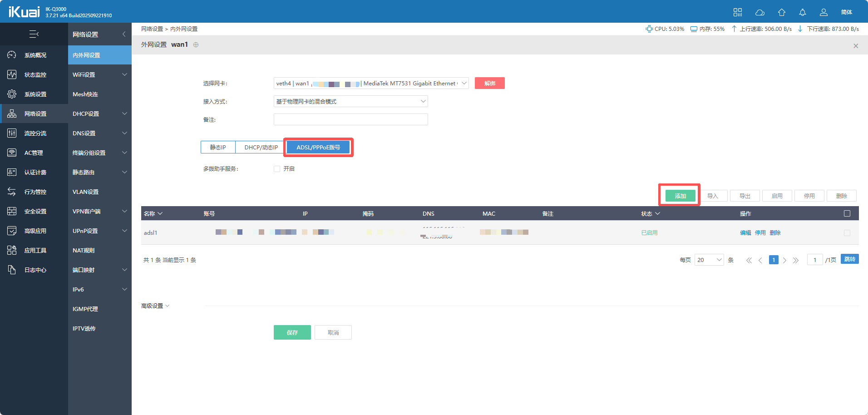Open the per-page count dropdown showing 20
Screen dimensions: 868x415
click(709, 260)
